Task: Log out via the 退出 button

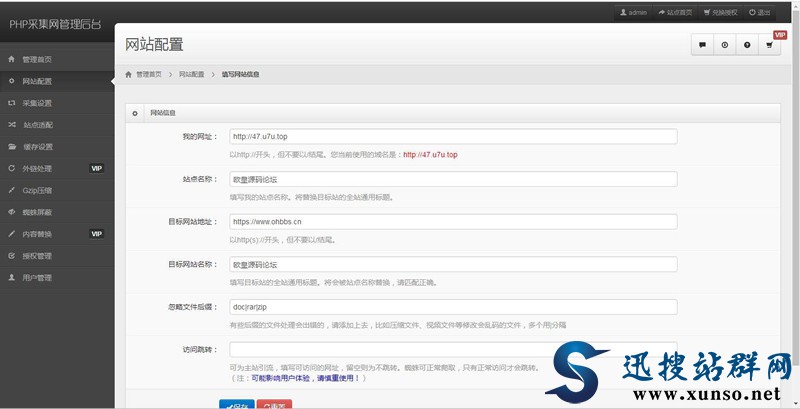Action: [760, 13]
